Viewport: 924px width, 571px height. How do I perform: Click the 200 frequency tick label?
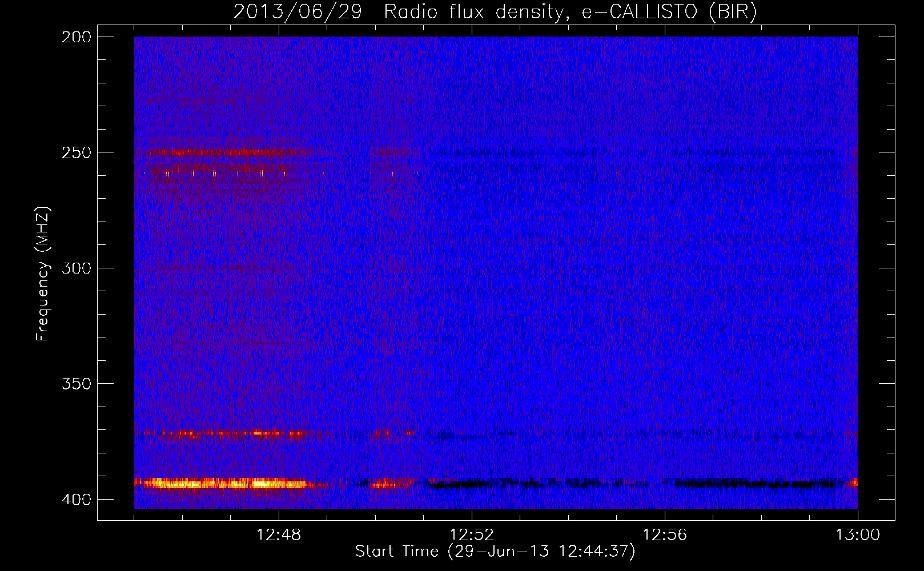77,37
